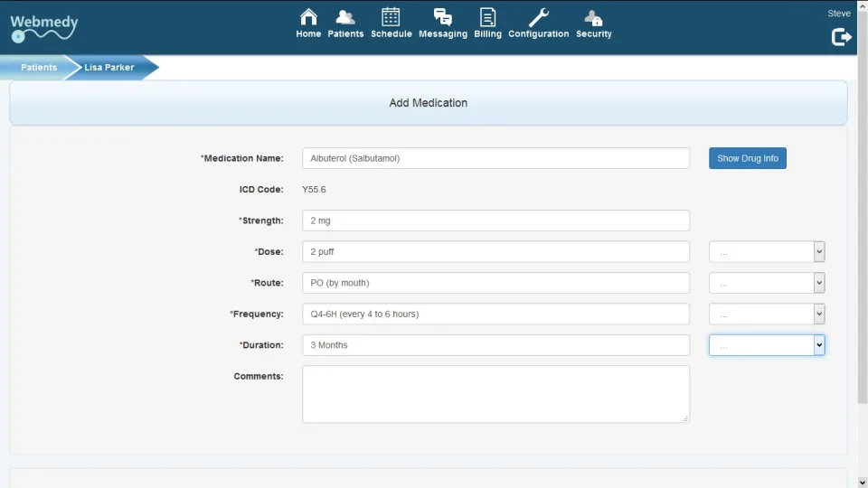The height and width of the screenshot is (488, 868).
Task: Click the Medication Name input field
Action: (x=496, y=158)
